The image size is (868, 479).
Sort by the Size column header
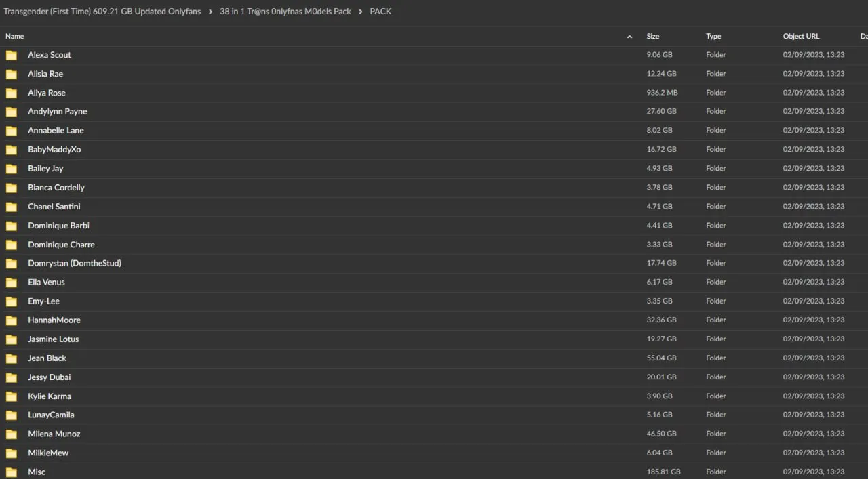point(653,36)
